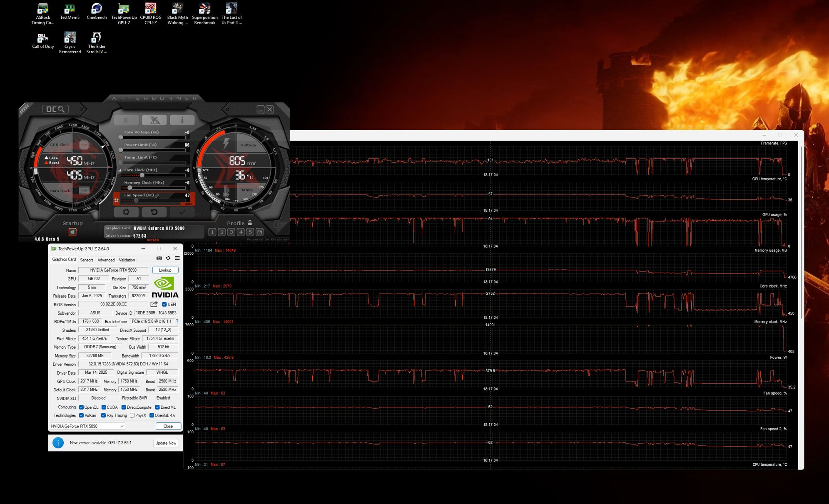Click the Lookup button in GPU-Z

[165, 270]
